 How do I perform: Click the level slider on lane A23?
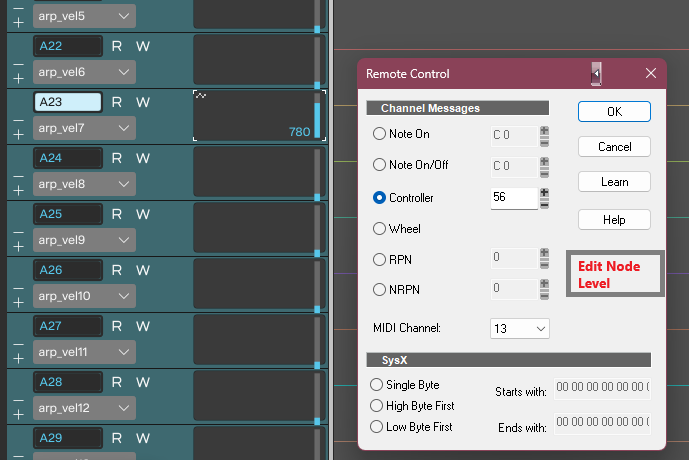(x=318, y=115)
